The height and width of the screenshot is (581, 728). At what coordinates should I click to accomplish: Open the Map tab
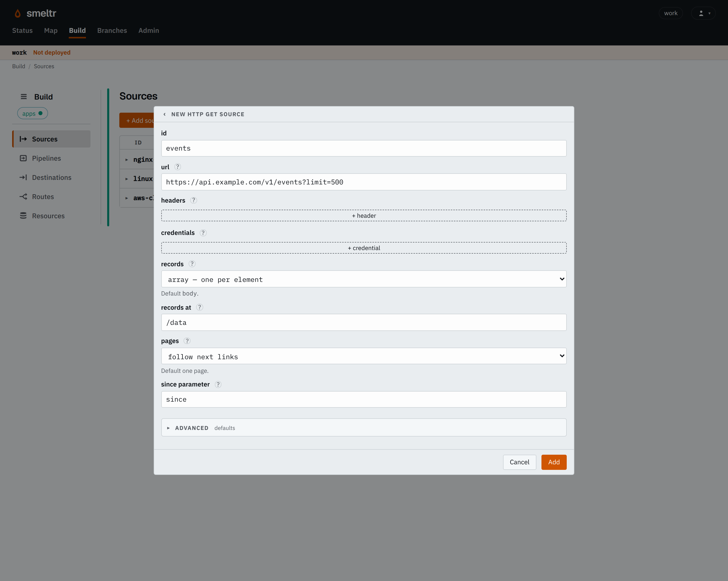[x=51, y=30]
